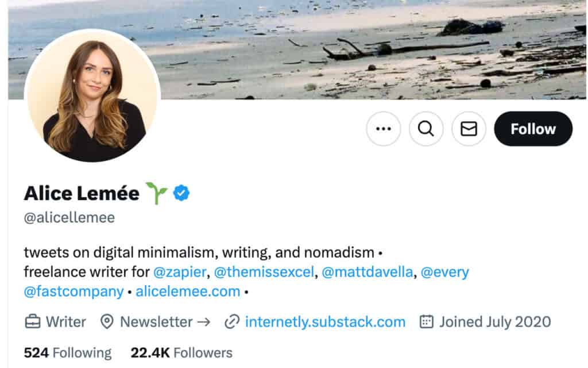588x368 pixels.
Task: Click the search icon on the profile
Action: point(426,129)
